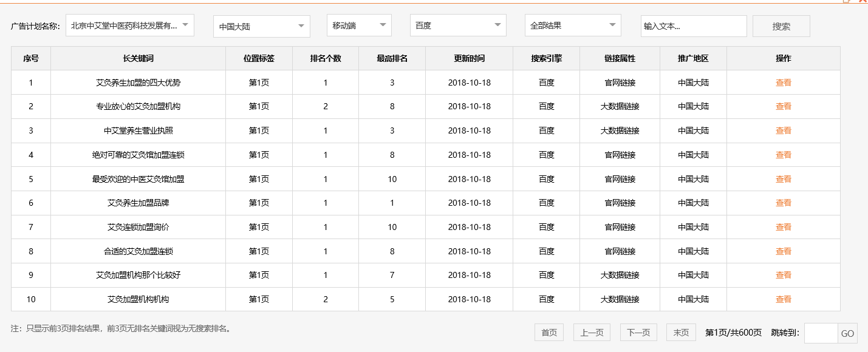Viewport: 868px width, 352px height.
Task: Expand the 中国大陆 region dropdown
Action: (261, 25)
